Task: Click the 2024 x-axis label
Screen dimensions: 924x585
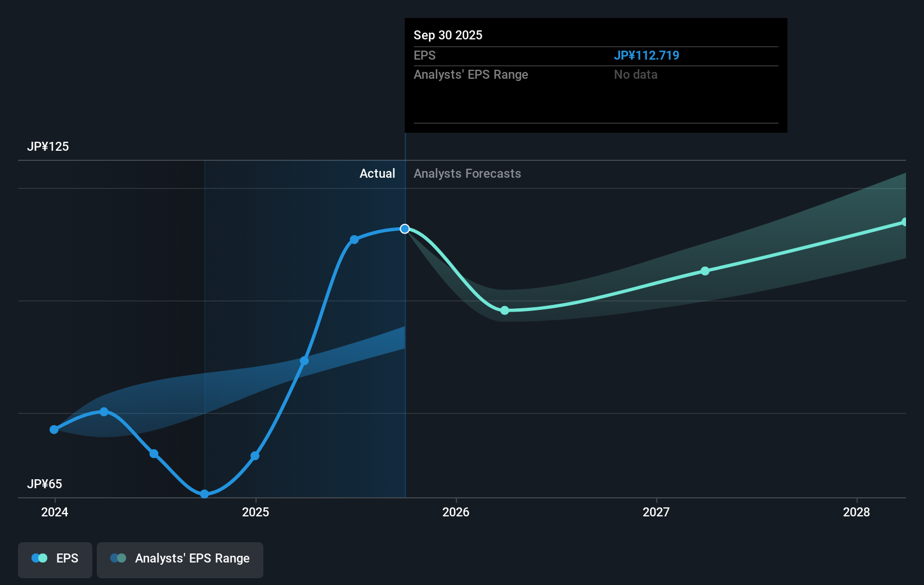Action: click(55, 512)
